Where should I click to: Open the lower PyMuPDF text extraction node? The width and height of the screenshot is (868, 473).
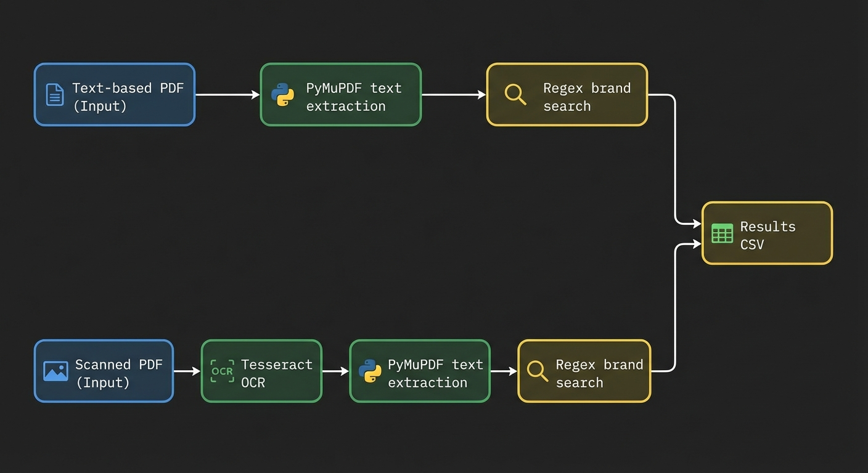[419, 371]
